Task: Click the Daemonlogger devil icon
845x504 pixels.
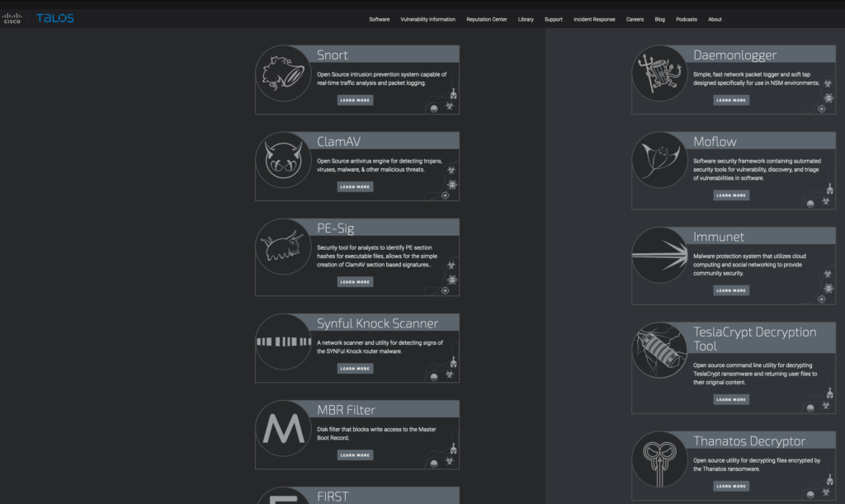Action: (660, 73)
